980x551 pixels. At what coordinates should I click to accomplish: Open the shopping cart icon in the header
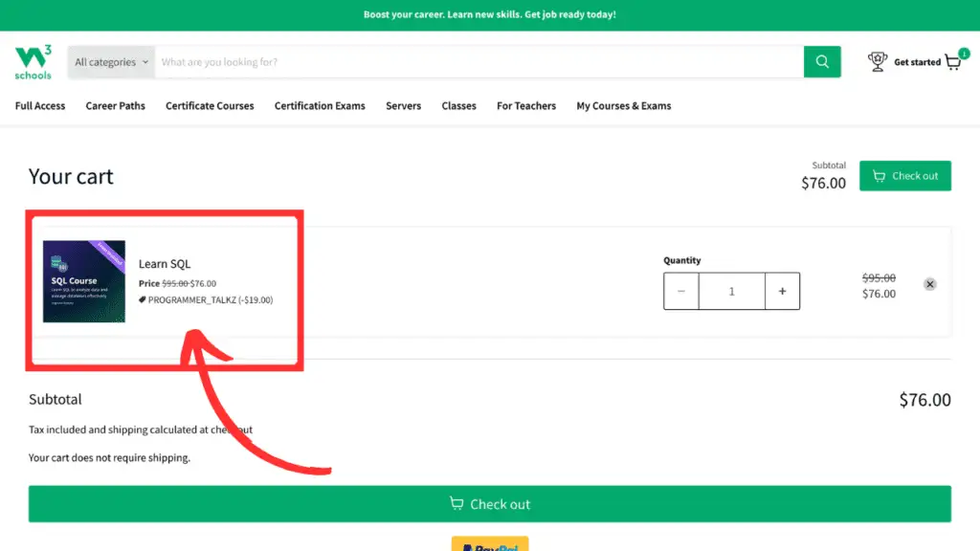coord(953,61)
